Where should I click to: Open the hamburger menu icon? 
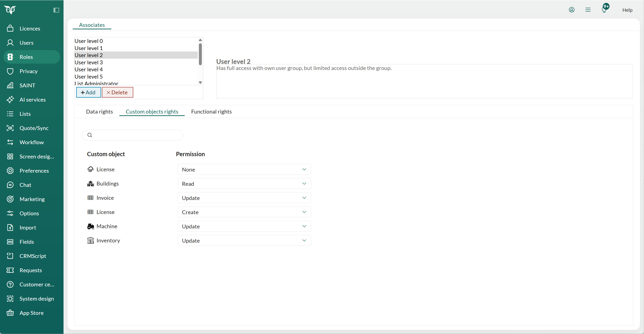[588, 10]
